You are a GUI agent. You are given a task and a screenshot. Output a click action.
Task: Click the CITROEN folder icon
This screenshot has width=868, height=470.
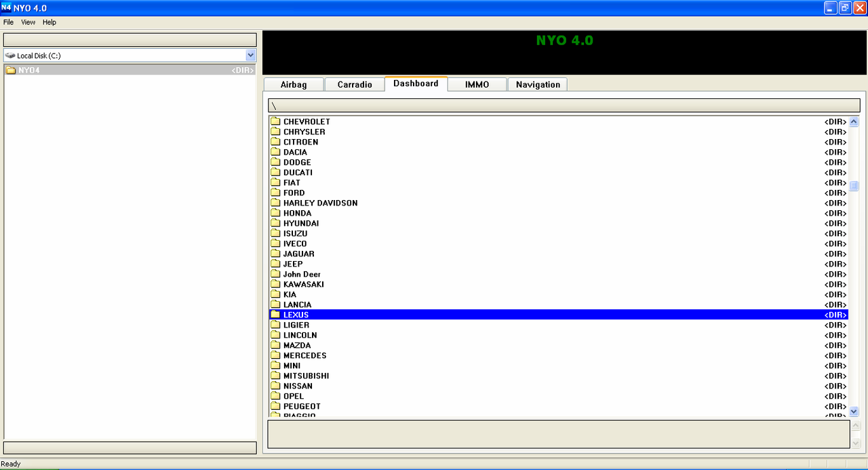pos(275,142)
